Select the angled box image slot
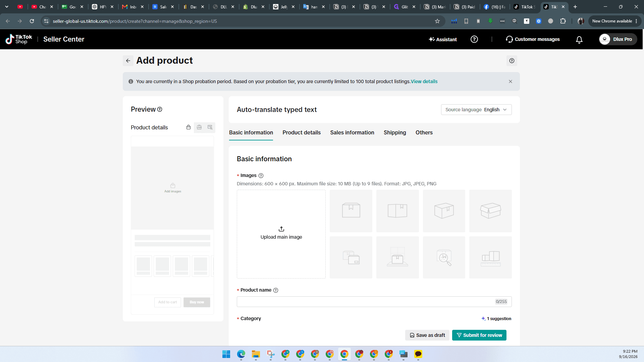Screen dimensions: 644x362 tap(444, 211)
